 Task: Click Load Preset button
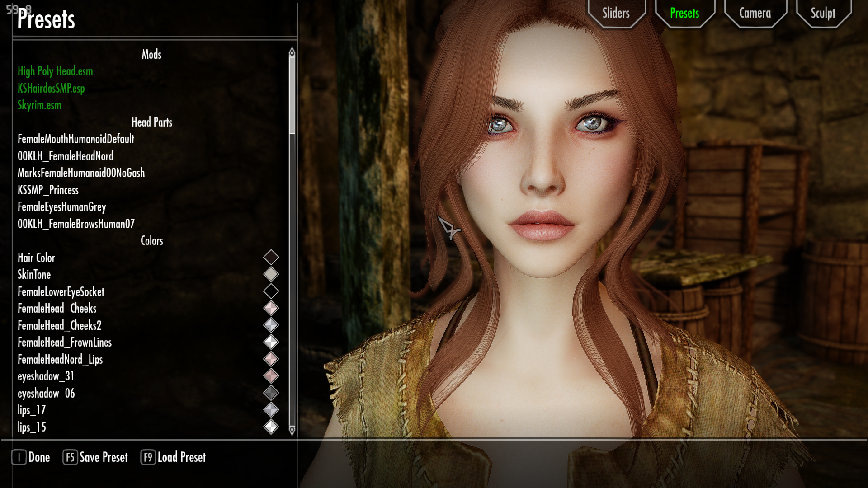pyautogui.click(x=174, y=457)
